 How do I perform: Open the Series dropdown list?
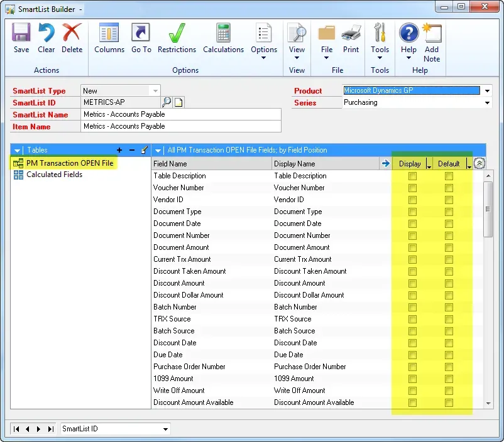[x=487, y=103]
